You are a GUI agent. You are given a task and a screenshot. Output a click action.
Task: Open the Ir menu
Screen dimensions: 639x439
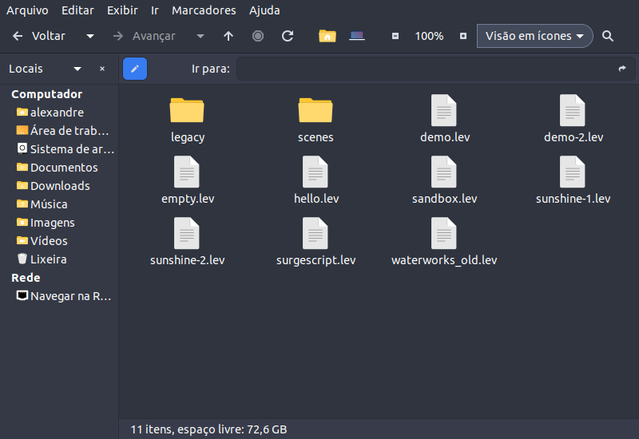pyautogui.click(x=155, y=10)
